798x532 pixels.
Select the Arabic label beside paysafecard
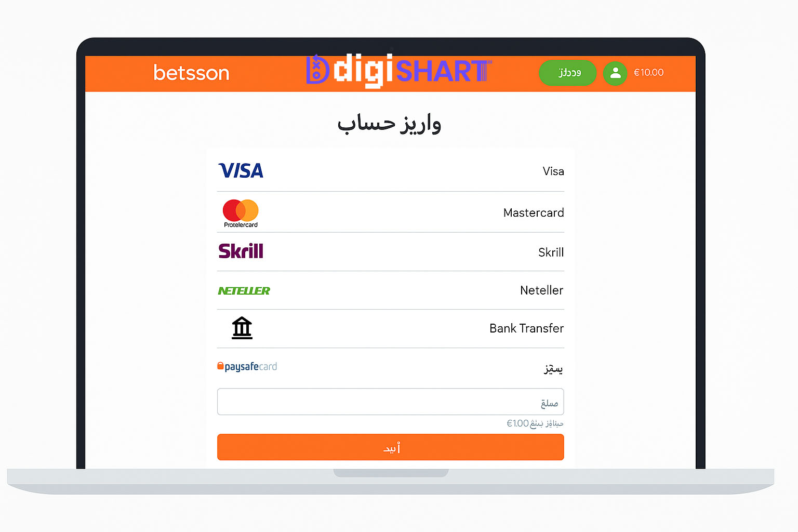tap(553, 368)
